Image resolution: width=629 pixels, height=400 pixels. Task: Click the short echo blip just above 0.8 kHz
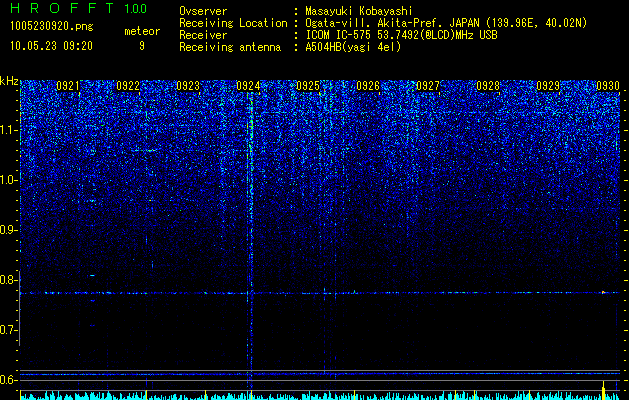tap(92, 275)
